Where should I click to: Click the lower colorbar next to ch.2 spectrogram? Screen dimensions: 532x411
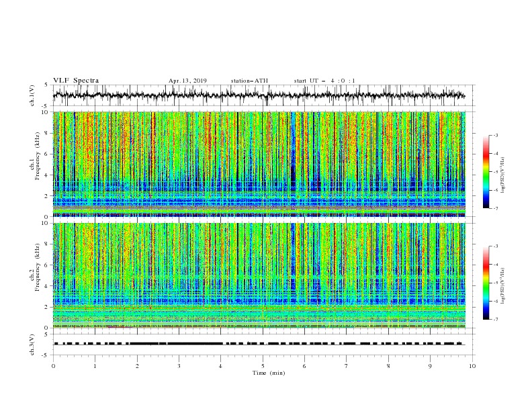(486, 283)
